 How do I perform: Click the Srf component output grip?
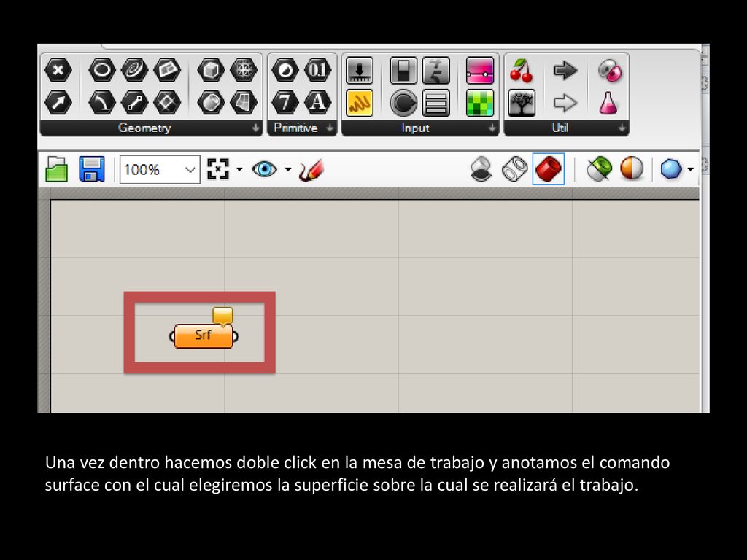[236, 337]
